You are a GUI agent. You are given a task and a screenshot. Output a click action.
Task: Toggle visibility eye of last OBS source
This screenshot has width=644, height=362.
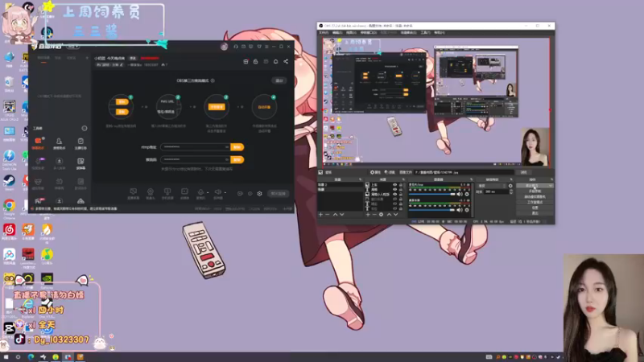[394, 208]
